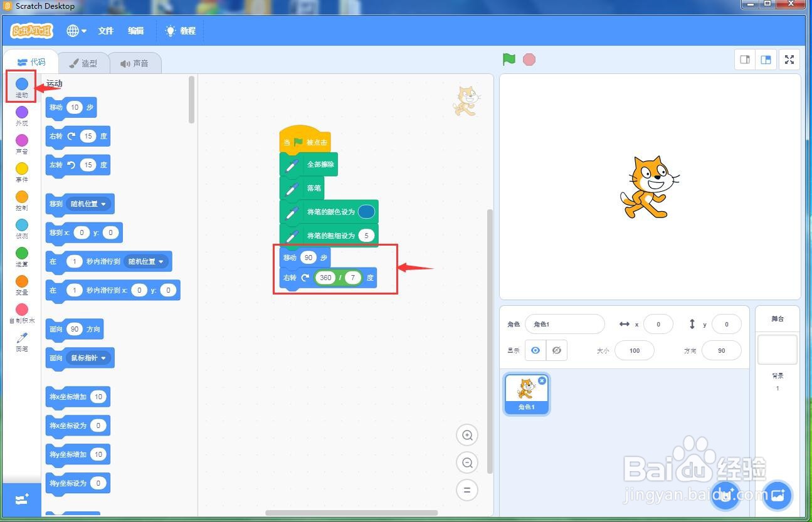Click the red stop sign to stop scripts
Screen dimensions: 812x522
click(x=529, y=59)
